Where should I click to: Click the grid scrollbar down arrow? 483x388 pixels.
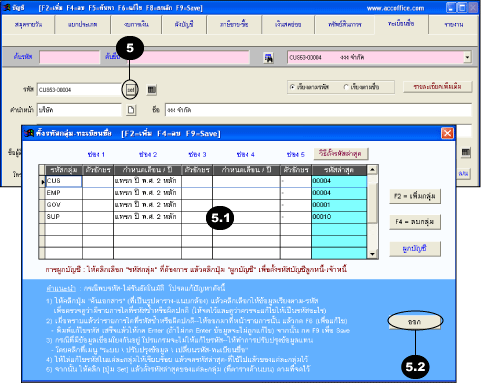tap(372, 254)
